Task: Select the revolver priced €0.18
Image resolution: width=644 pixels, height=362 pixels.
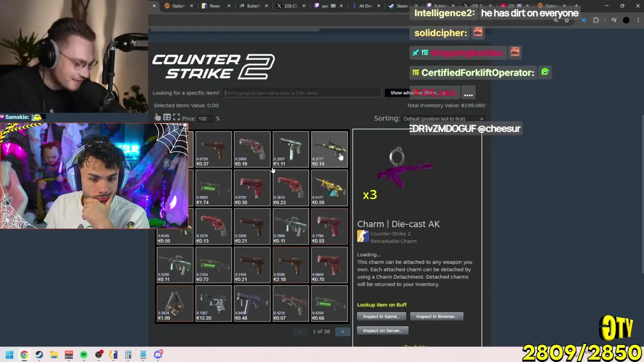Action: (x=252, y=149)
